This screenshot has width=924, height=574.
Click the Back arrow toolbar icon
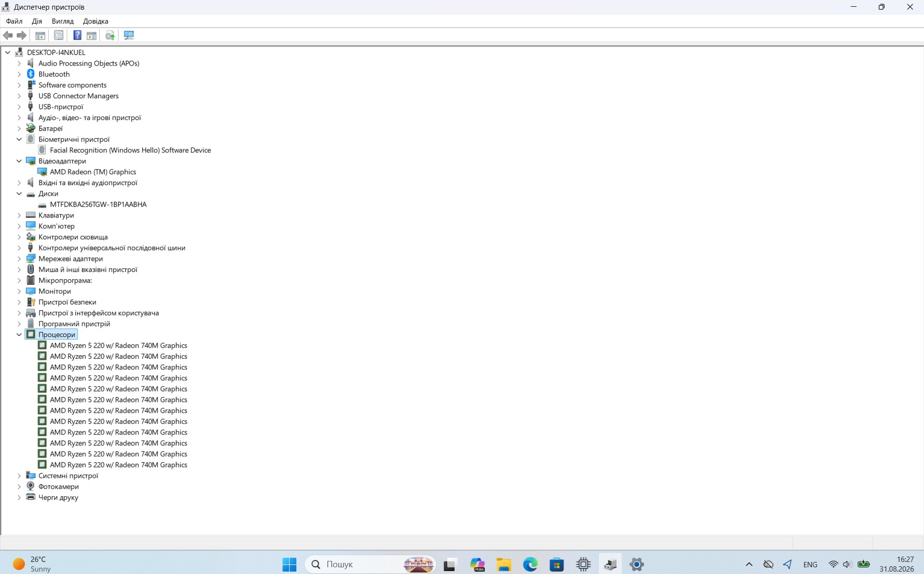tap(8, 35)
